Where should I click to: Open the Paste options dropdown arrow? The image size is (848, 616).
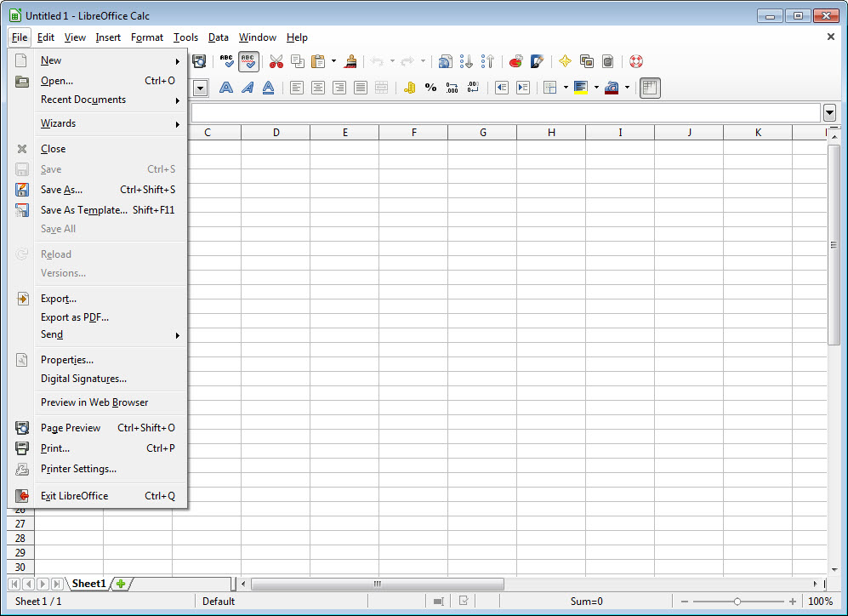pyautogui.click(x=333, y=61)
